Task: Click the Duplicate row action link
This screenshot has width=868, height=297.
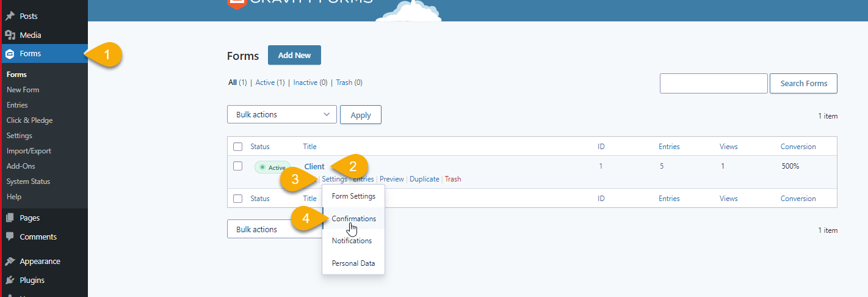Action: pos(424,179)
